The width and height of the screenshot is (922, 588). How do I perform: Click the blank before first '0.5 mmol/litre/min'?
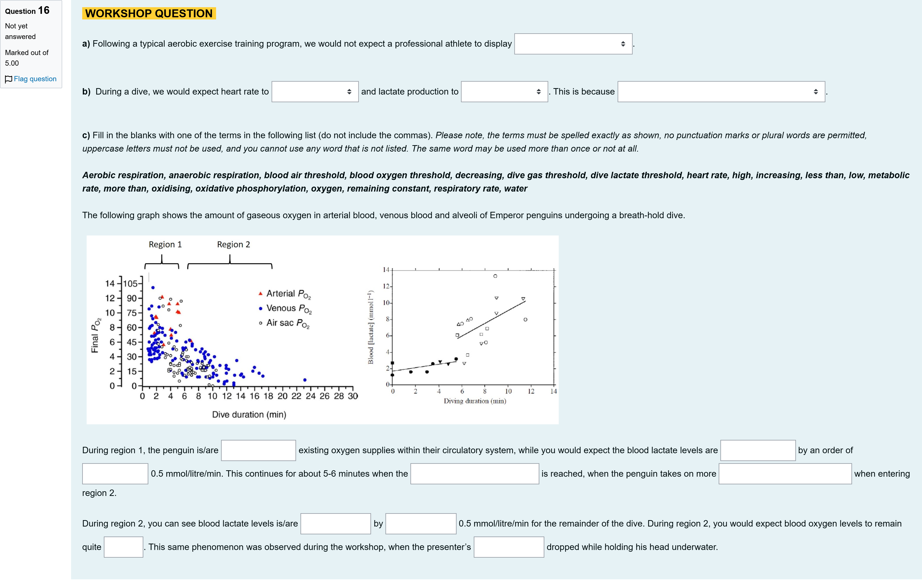pyautogui.click(x=115, y=474)
